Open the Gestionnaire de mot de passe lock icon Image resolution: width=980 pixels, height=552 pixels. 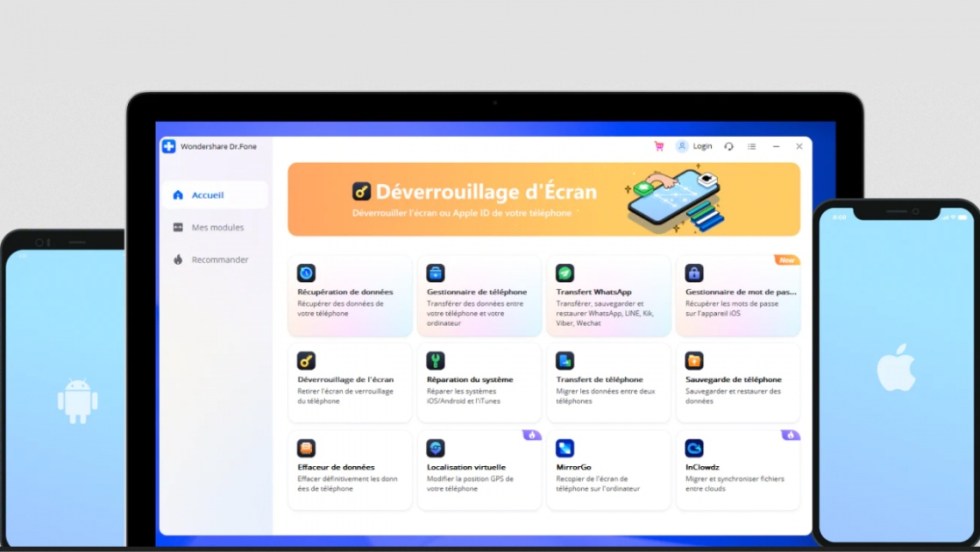coord(694,273)
